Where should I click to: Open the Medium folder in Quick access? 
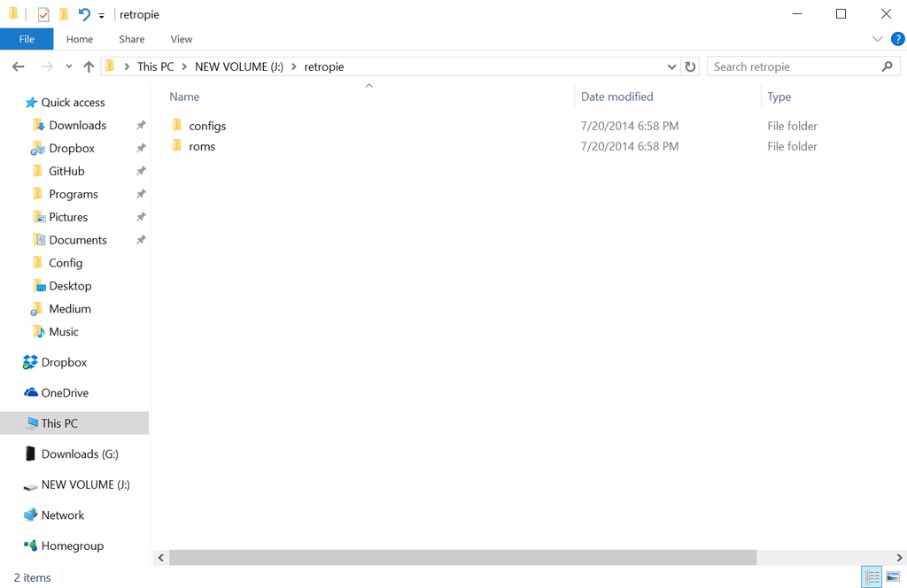point(70,309)
